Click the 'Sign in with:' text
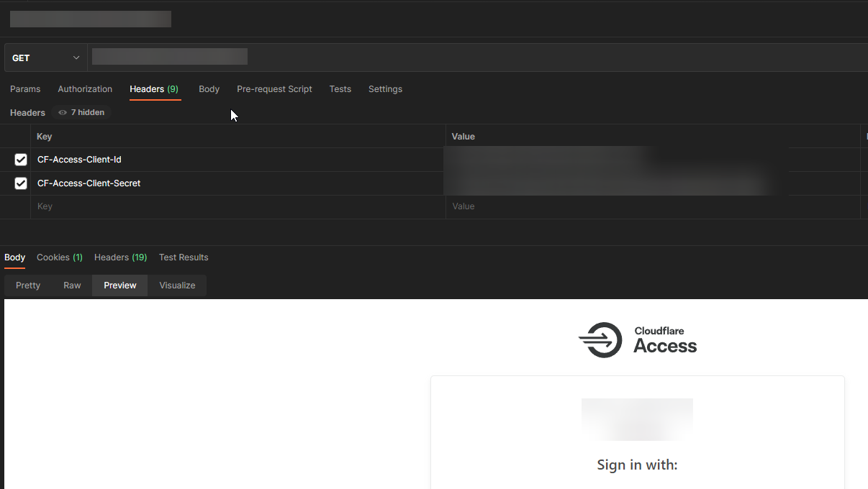Viewport: 868px width, 489px height. pos(637,465)
